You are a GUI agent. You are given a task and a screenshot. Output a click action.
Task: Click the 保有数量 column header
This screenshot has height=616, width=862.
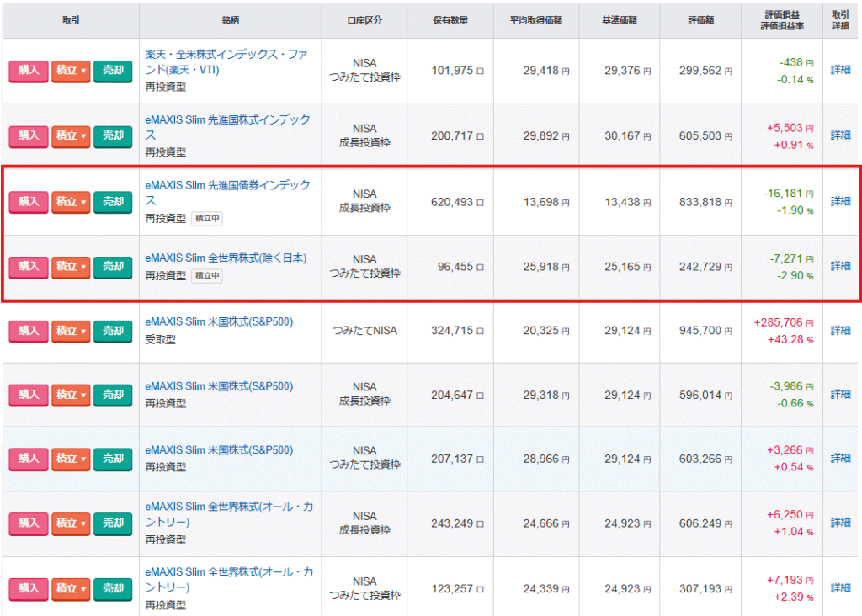tap(450, 20)
